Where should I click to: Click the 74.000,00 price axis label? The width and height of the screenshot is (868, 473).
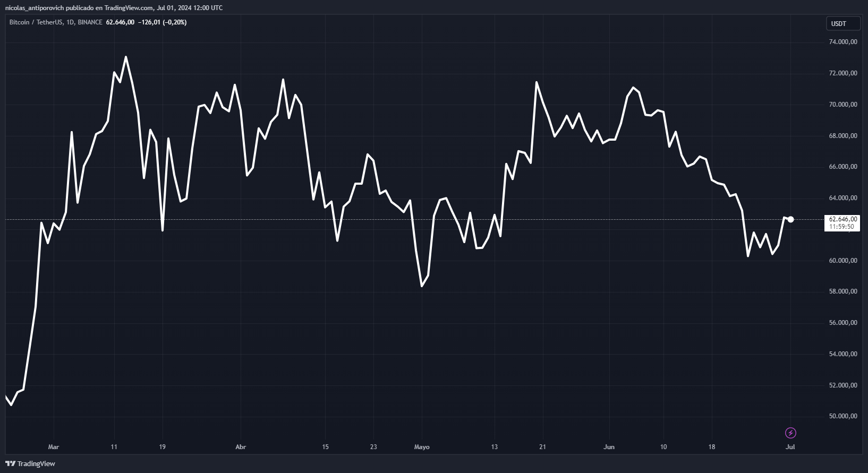tap(843, 42)
